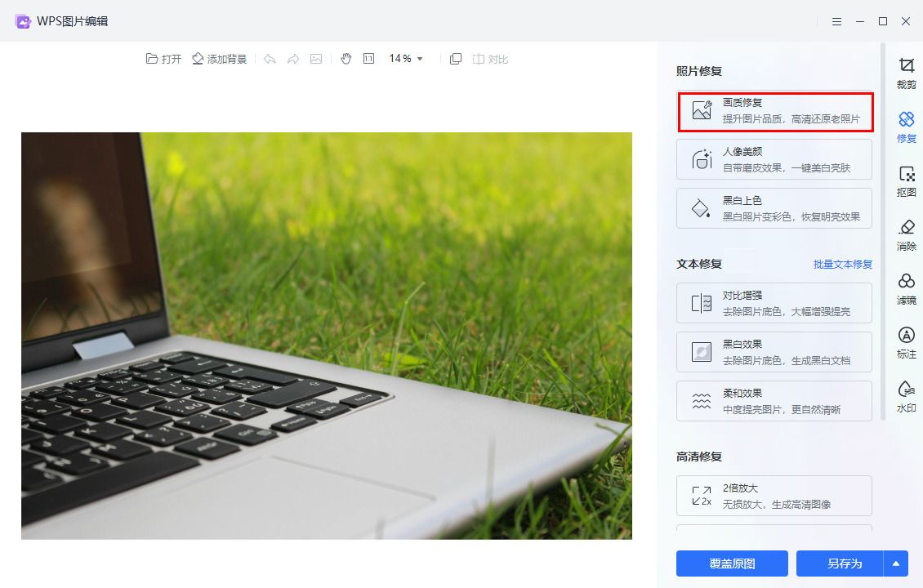Apply 人像美颜 portrait beautify
The width and height of the screenshot is (923, 588).
point(774,159)
